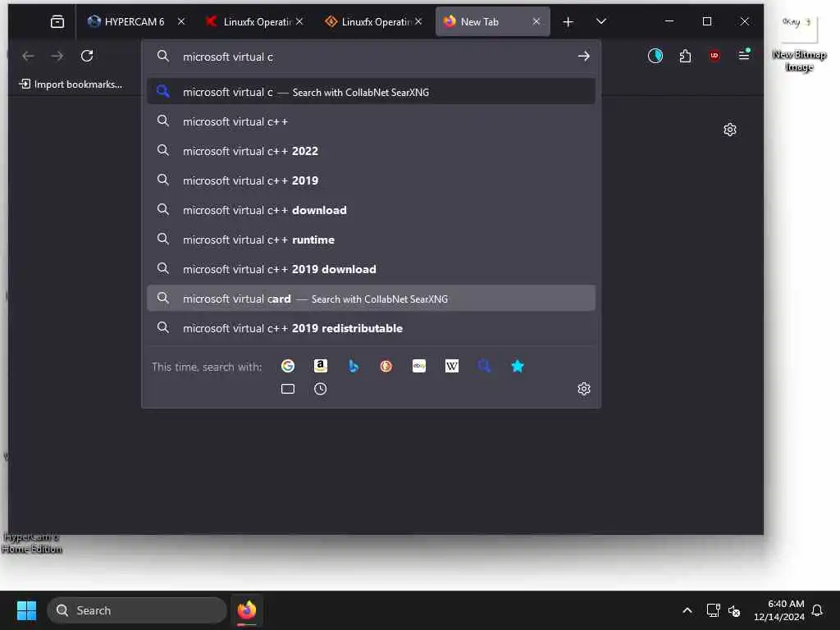Viewport: 840px width, 630px height.
Task: Click the taskbar Search box
Action: (137, 610)
